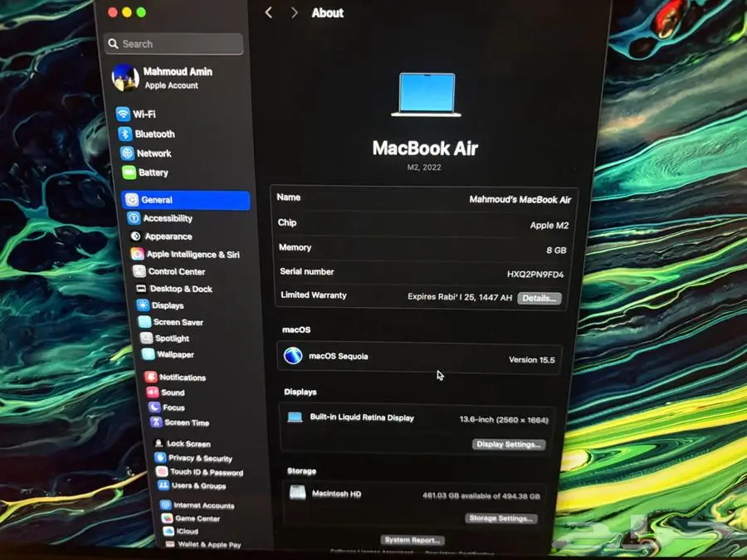747x560 pixels.
Task: Click the 13.6-inch display resolution text
Action: point(504,420)
